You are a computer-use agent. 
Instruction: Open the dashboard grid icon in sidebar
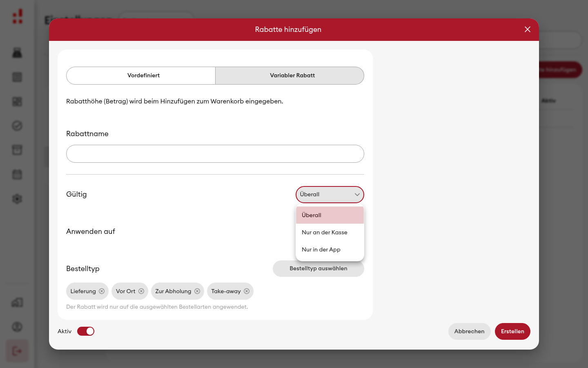(17, 101)
